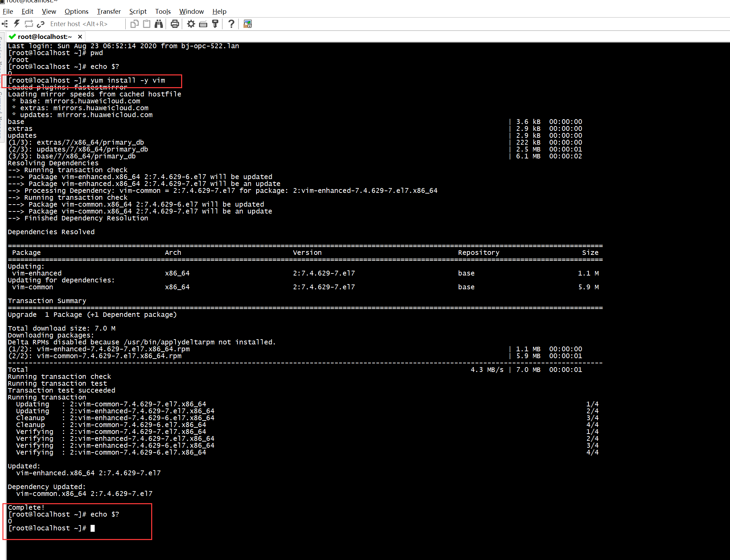The width and height of the screenshot is (730, 560).
Task: Click the Paste clipboard icon
Action: (147, 24)
